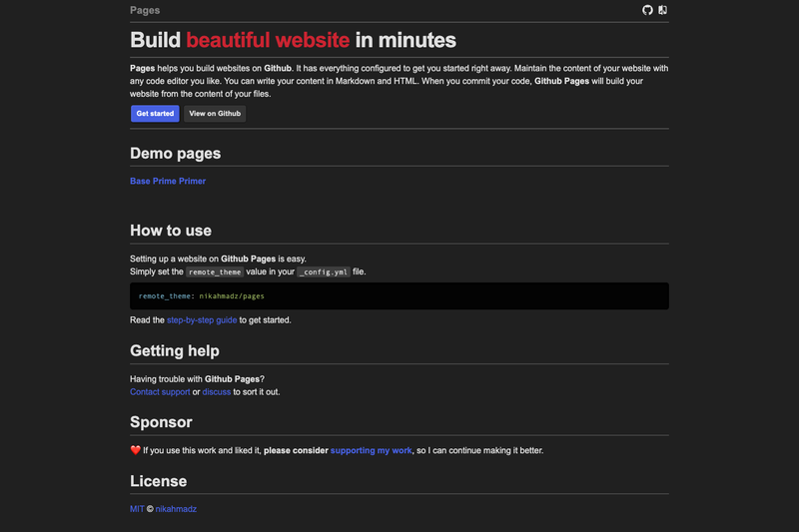The height and width of the screenshot is (532, 799).
Task: Visit the nikahmadz author link
Action: 176,509
